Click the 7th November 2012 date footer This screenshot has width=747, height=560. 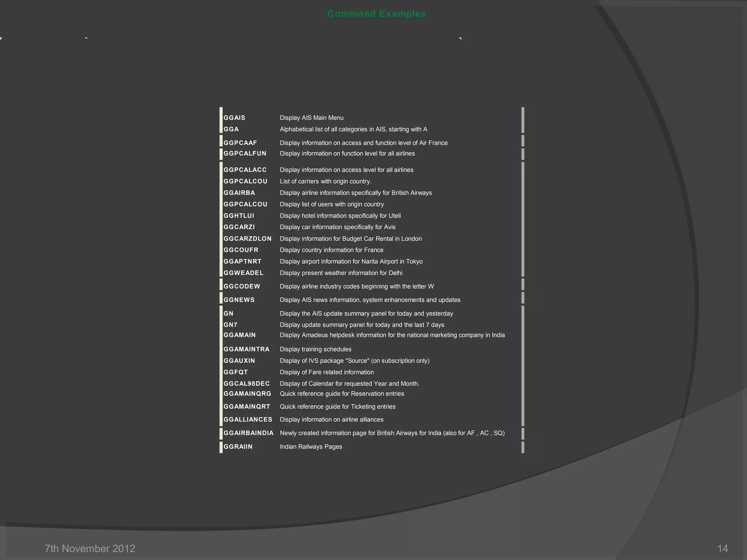click(90, 548)
